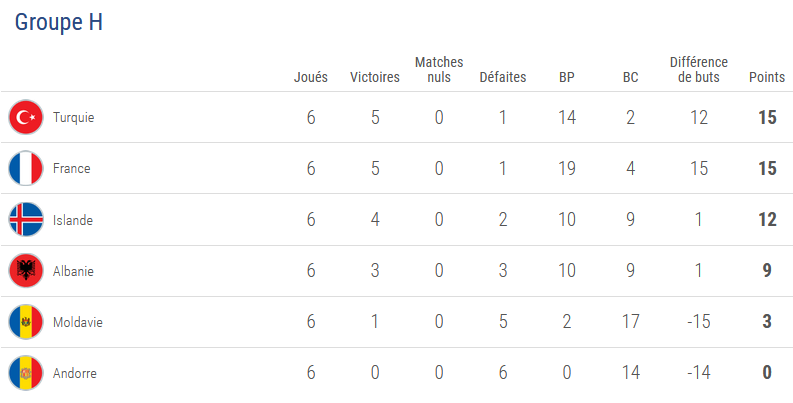
Task: Click Turquie's 15 points value
Action: pyautogui.click(x=767, y=117)
